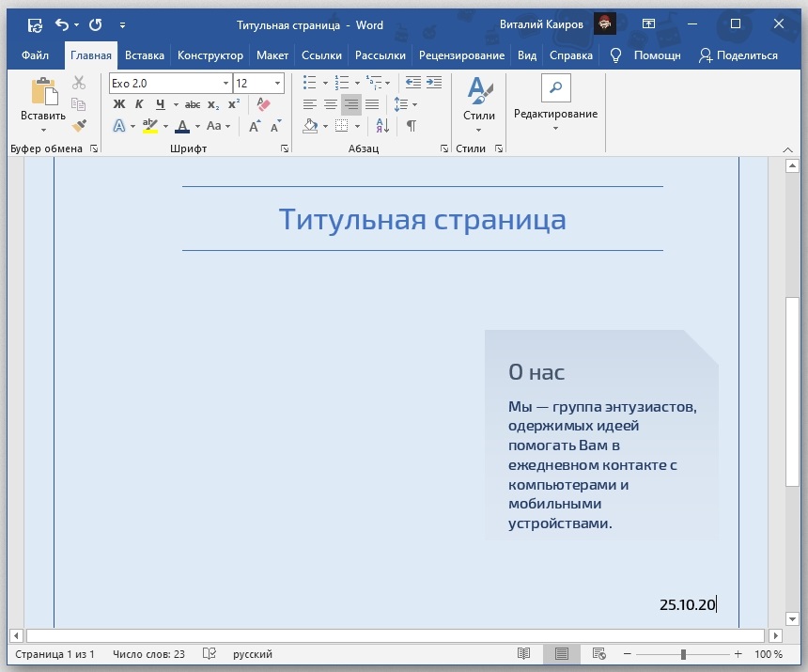This screenshot has height=672, width=808.
Task: Switch to the Вставка tab
Action: (144, 55)
